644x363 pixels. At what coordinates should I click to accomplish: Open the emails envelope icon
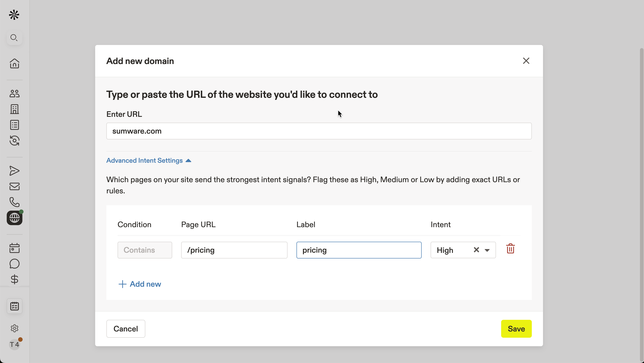15,186
